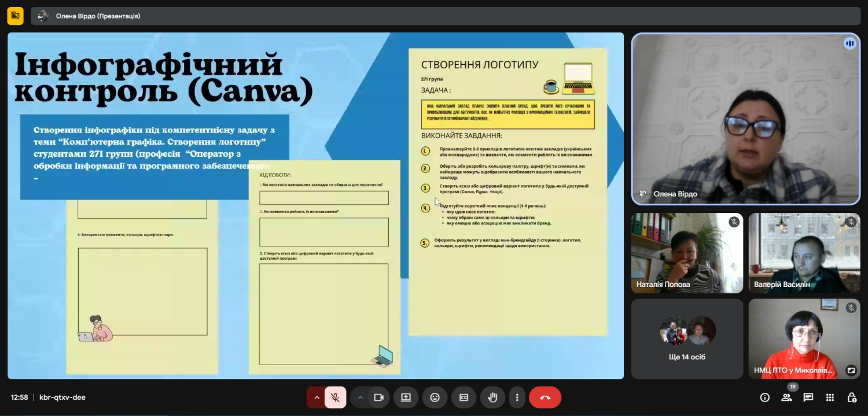Image resolution: width=868 pixels, height=416 pixels.
Task: Open host controls lock icon
Action: 852,397
